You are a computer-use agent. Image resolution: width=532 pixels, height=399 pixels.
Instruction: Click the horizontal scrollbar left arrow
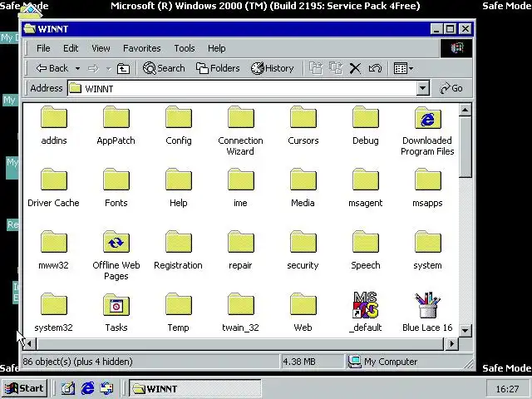coord(30,343)
